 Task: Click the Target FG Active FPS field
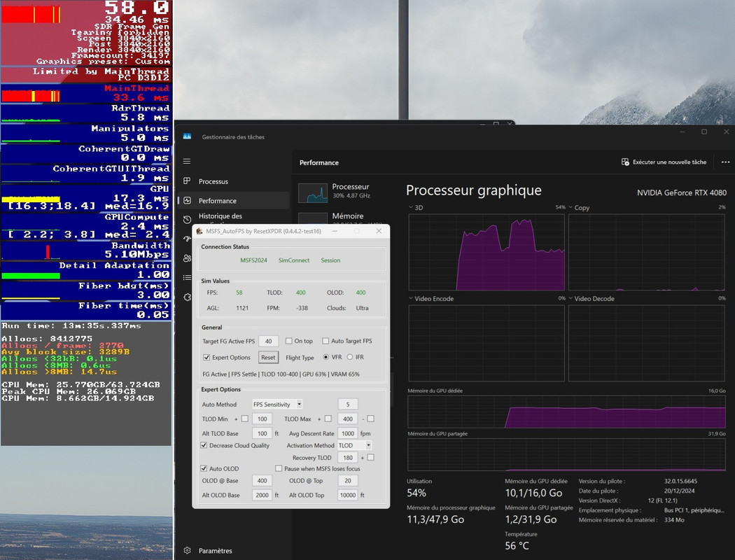click(x=269, y=341)
